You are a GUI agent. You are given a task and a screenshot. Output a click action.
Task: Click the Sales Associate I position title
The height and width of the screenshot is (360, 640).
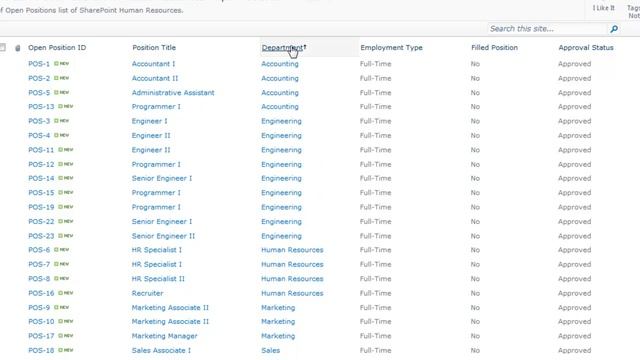(x=161, y=351)
